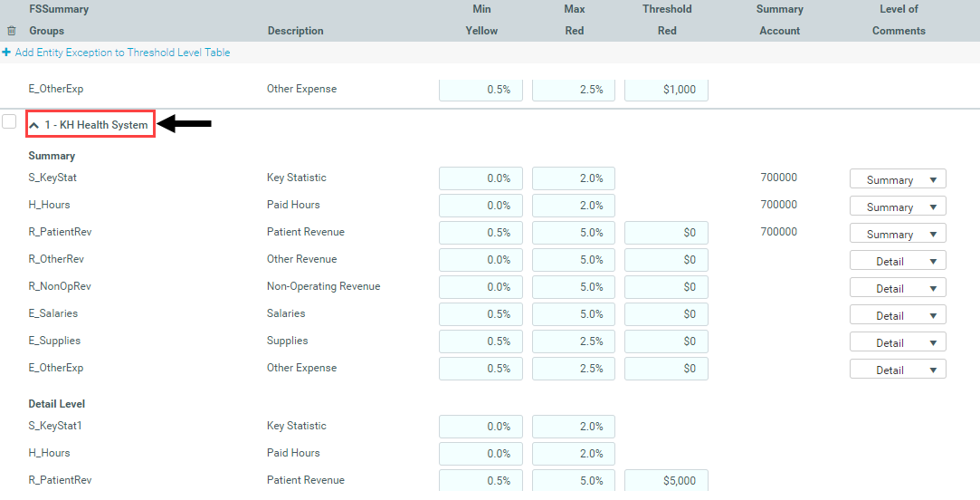
Task: Open the H_Hours Level of Comments dropdown
Action: pos(897,207)
